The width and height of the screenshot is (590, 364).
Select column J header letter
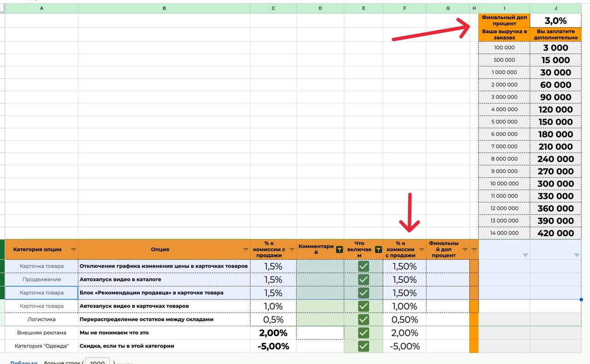coord(556,8)
